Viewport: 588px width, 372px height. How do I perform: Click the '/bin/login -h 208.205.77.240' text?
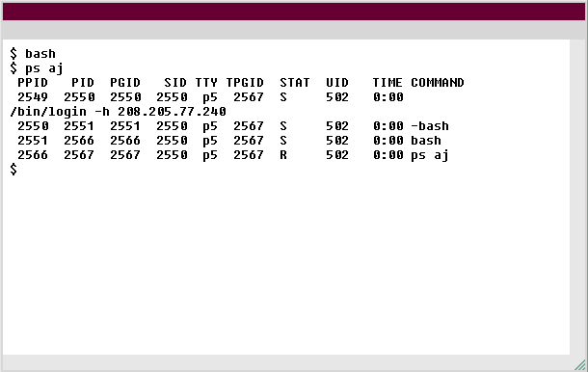(x=119, y=112)
